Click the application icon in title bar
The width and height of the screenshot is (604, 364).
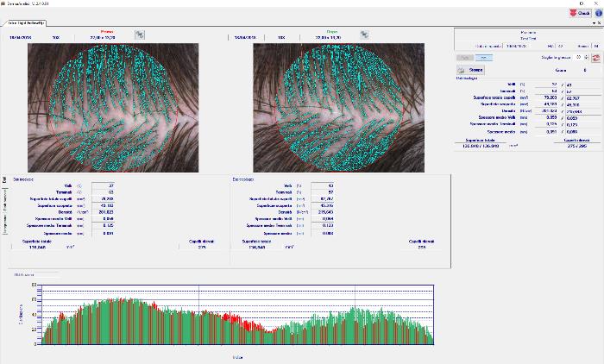[4, 3]
